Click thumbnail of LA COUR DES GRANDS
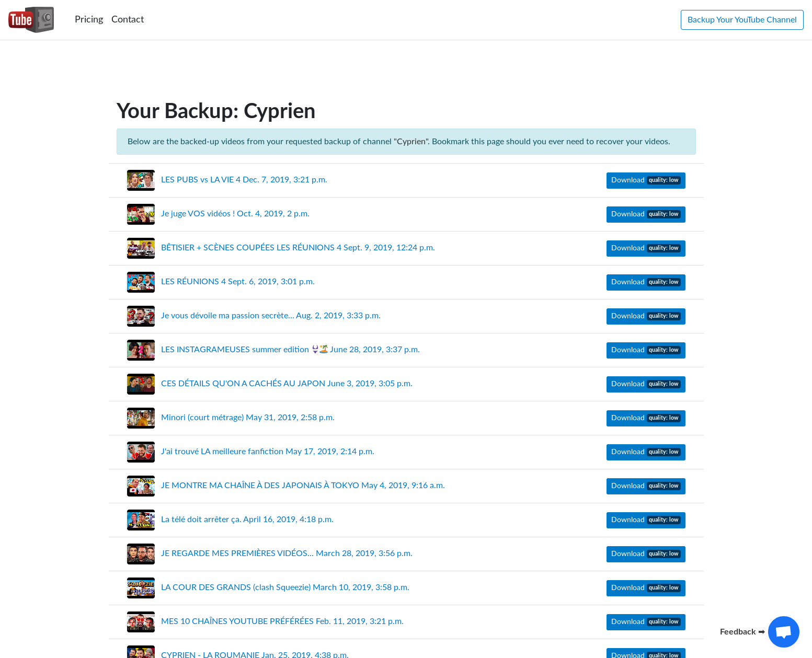 pyautogui.click(x=141, y=588)
